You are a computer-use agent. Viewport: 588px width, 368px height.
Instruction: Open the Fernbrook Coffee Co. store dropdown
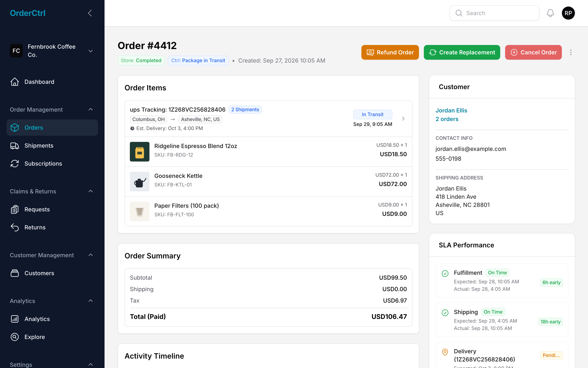(x=52, y=51)
